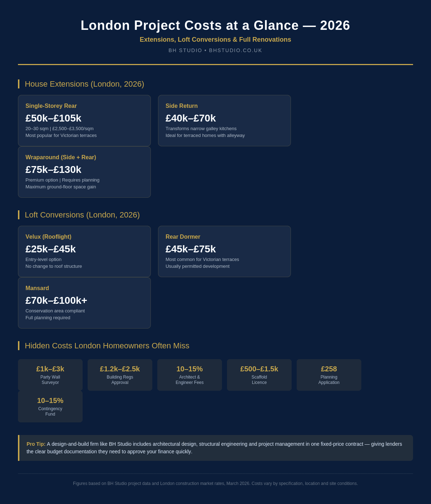The height and width of the screenshot is (504, 431).
Task: Click the Pro Tip callout box
Action: 215,448
